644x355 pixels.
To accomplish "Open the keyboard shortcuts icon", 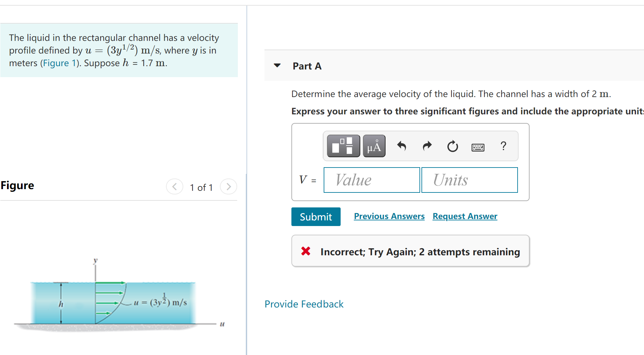I will click(478, 147).
